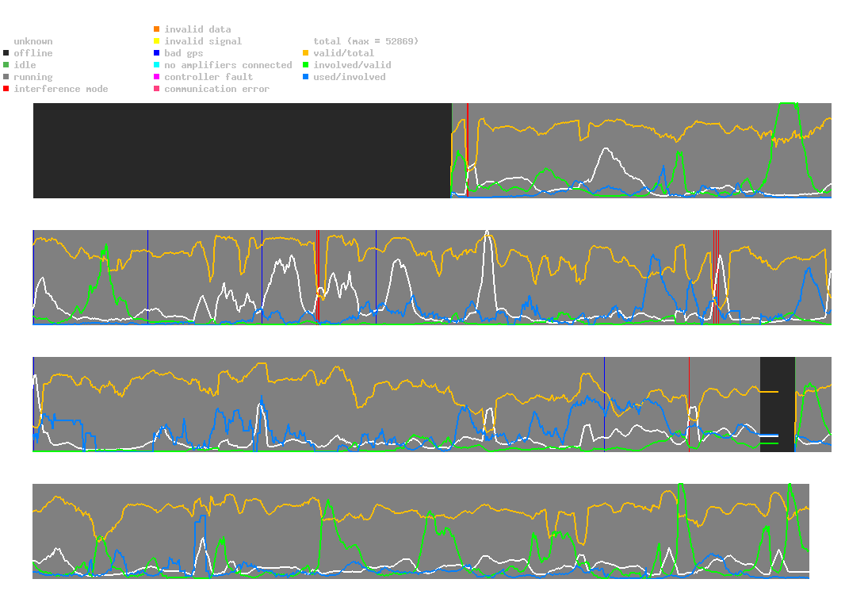
Task: Click the green idle color swatch
Action: [x=6, y=65]
